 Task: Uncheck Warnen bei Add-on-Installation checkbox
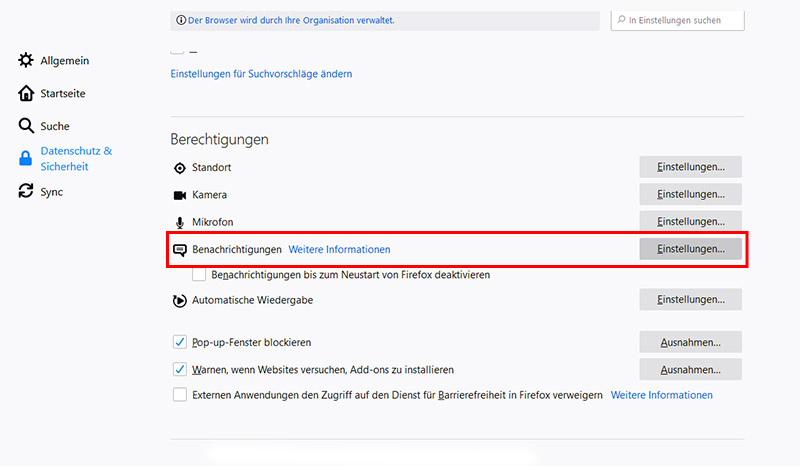click(180, 369)
